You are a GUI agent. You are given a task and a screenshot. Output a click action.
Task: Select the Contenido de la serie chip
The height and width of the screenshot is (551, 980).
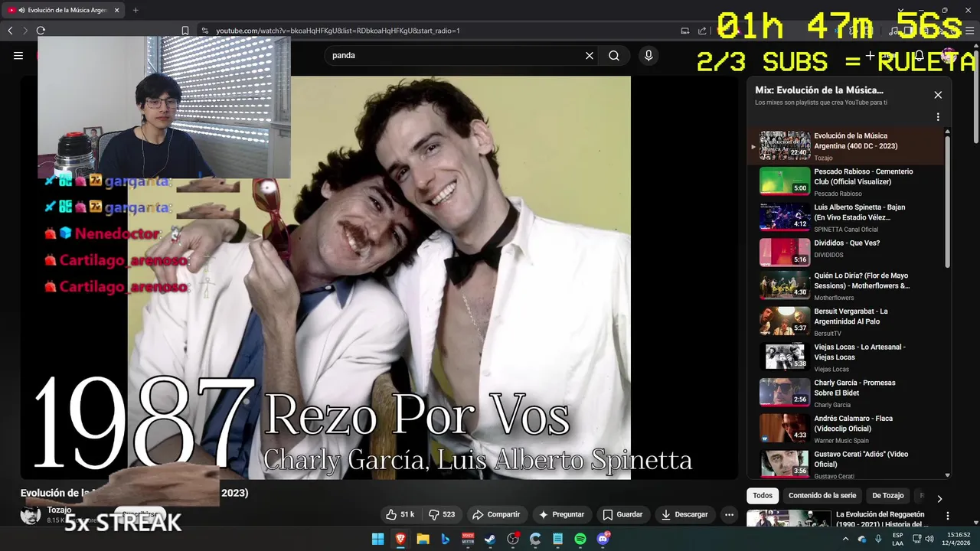822,495
